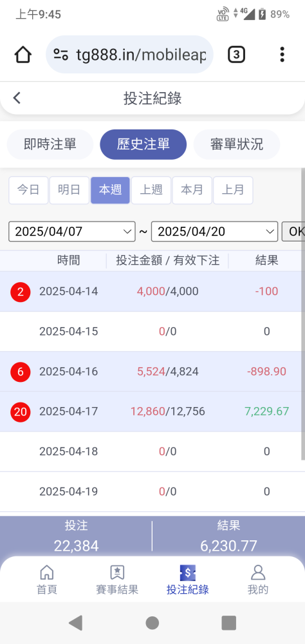Confirm the date range with OK button
Screen dimensions: 305x644
pyautogui.click(x=293, y=232)
